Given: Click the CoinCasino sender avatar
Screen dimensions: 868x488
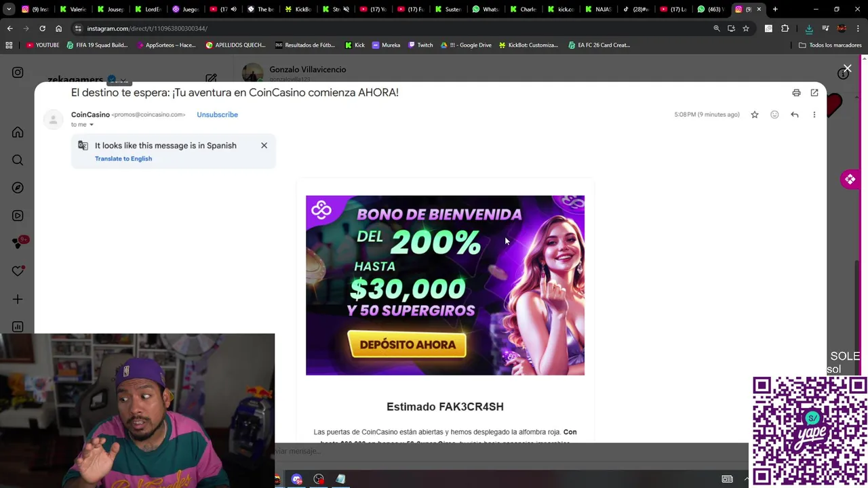Looking at the screenshot, I should (x=53, y=119).
